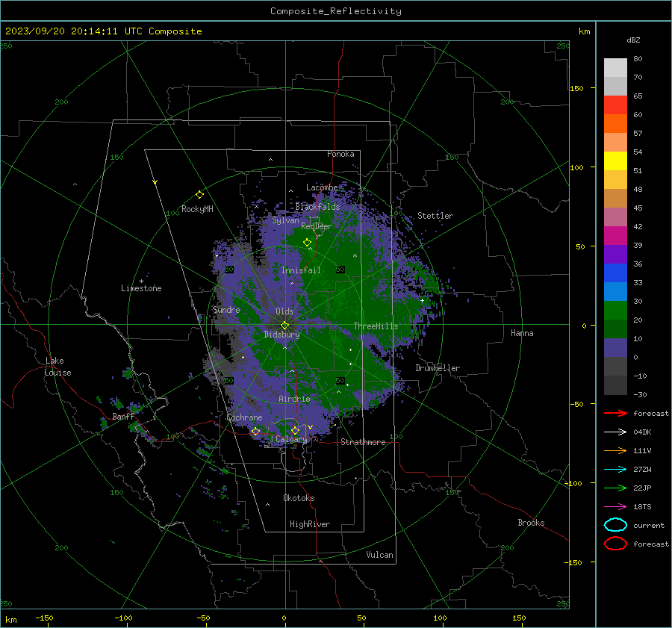Click the yellow diamond marker below Cochrane

click(256, 431)
